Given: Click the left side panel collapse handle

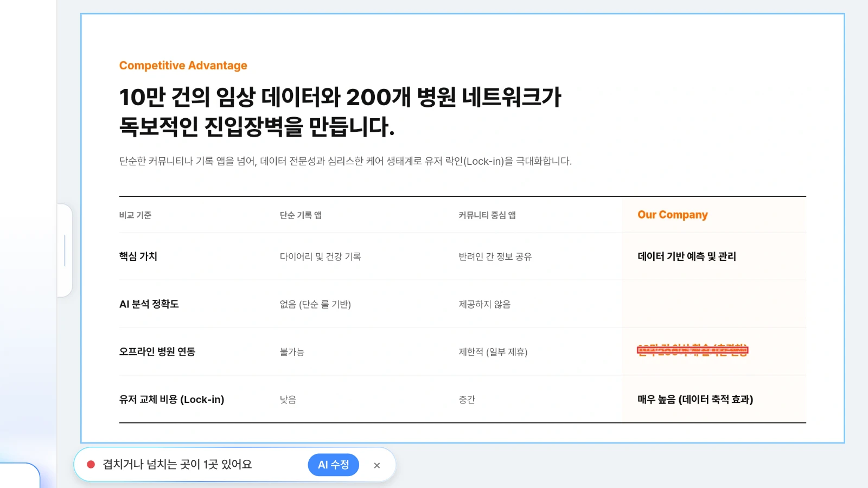Looking at the screenshot, I should click(65, 251).
